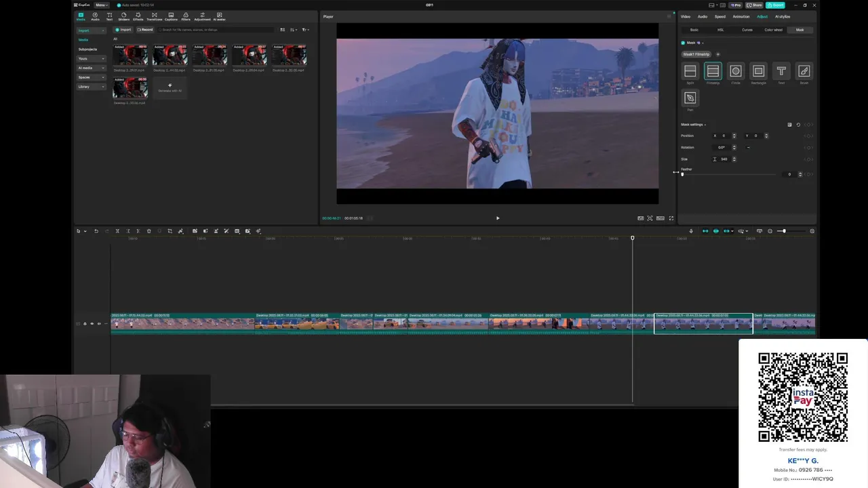Click the Feather slider handle
Viewport: 868px width, 488px height.
[682, 174]
